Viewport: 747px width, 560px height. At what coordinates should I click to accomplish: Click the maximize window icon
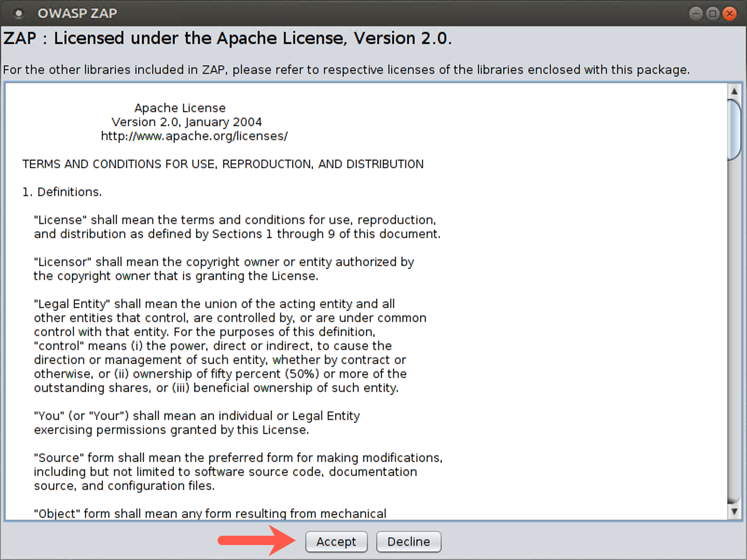click(x=713, y=14)
